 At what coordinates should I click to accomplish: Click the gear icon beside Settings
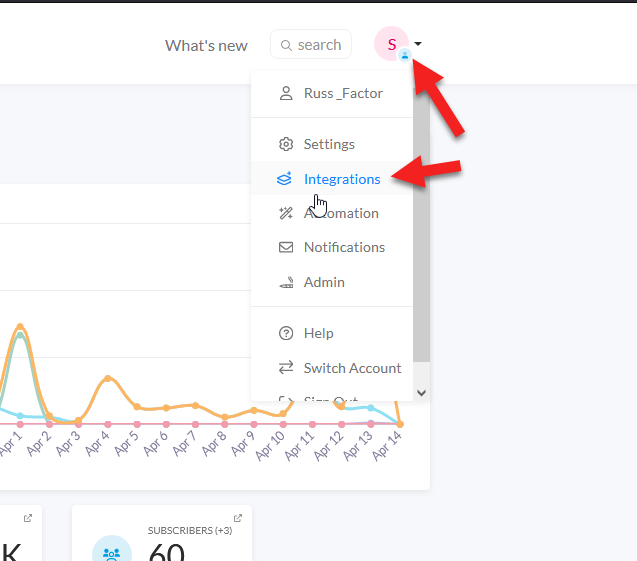[x=286, y=144]
